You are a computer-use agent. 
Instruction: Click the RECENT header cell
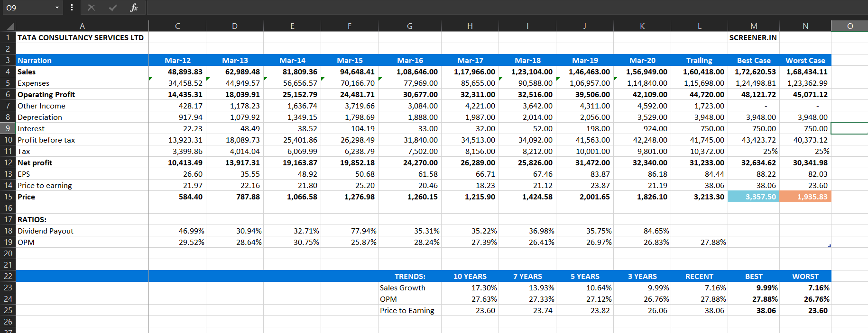[x=699, y=276]
